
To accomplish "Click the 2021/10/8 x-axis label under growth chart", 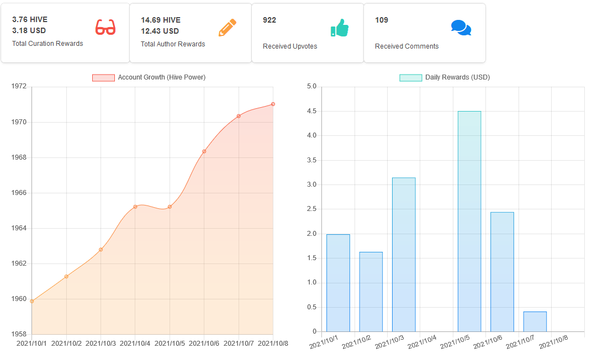I will tap(273, 343).
